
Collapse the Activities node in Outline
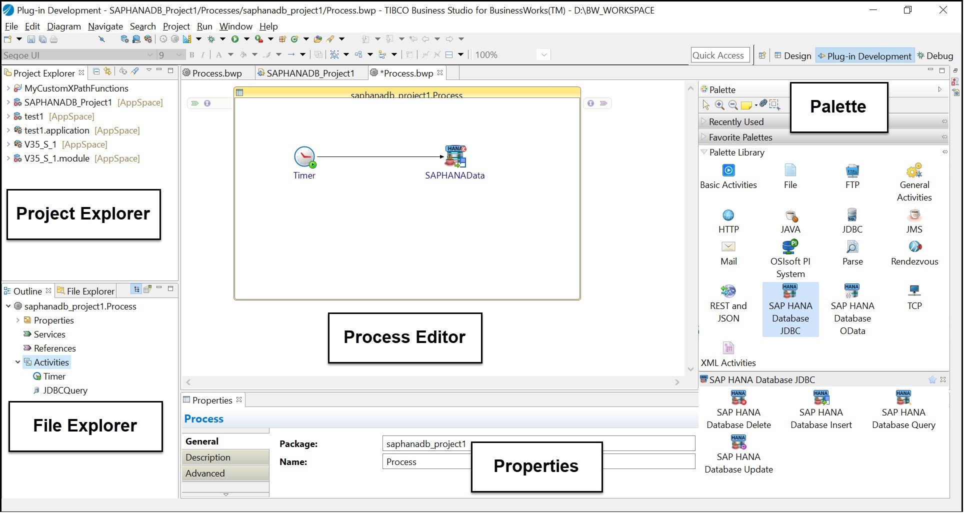[18, 362]
